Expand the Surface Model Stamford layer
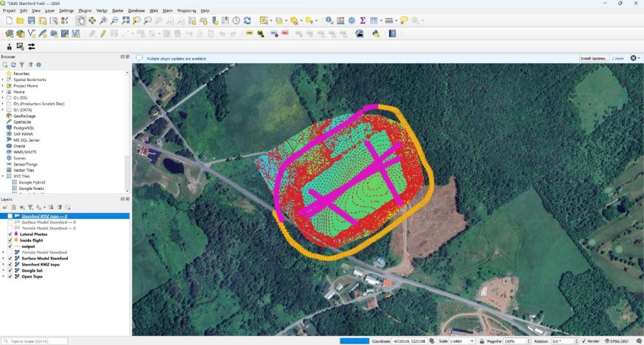Viewport: 644px width, 345px height. pyautogui.click(x=3, y=258)
